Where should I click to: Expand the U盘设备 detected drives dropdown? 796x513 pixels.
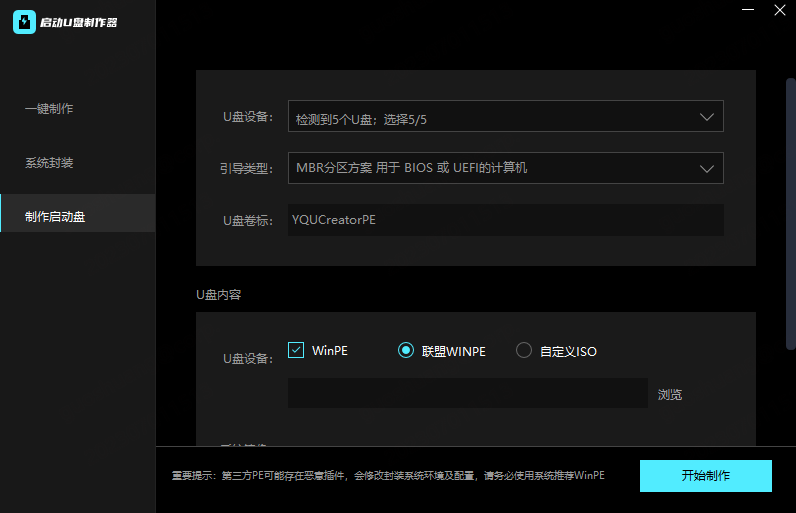(x=505, y=117)
